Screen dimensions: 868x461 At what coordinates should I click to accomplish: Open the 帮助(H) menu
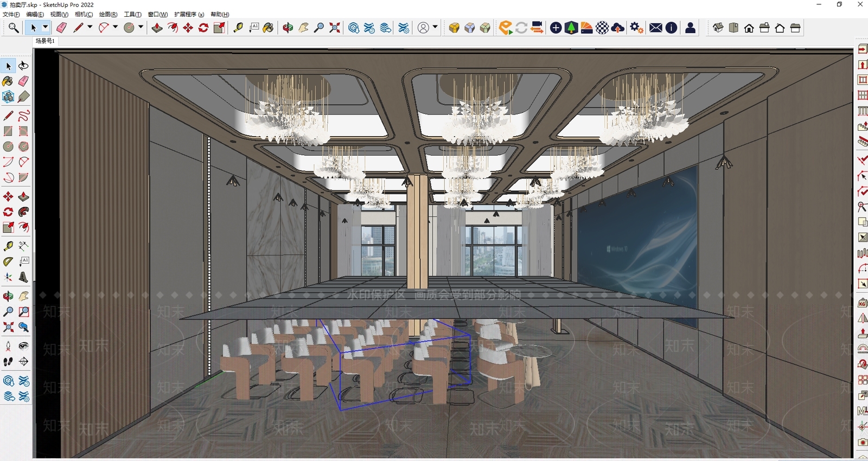(x=220, y=15)
